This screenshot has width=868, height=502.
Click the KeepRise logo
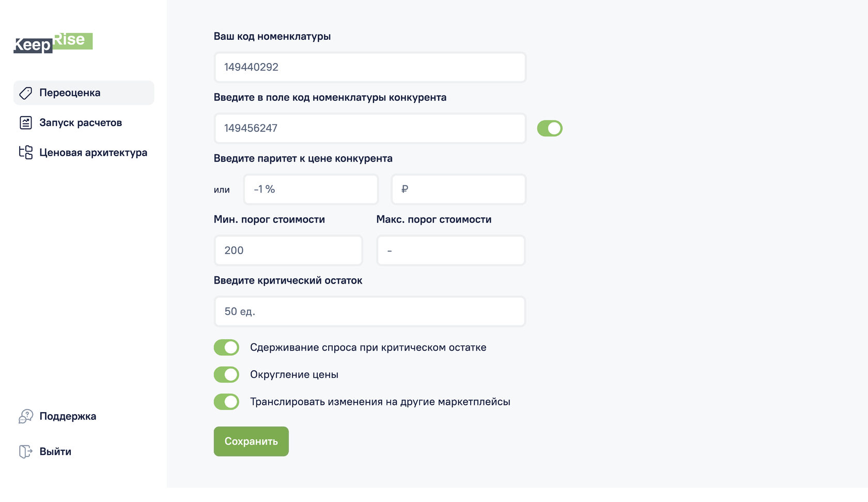(x=53, y=43)
